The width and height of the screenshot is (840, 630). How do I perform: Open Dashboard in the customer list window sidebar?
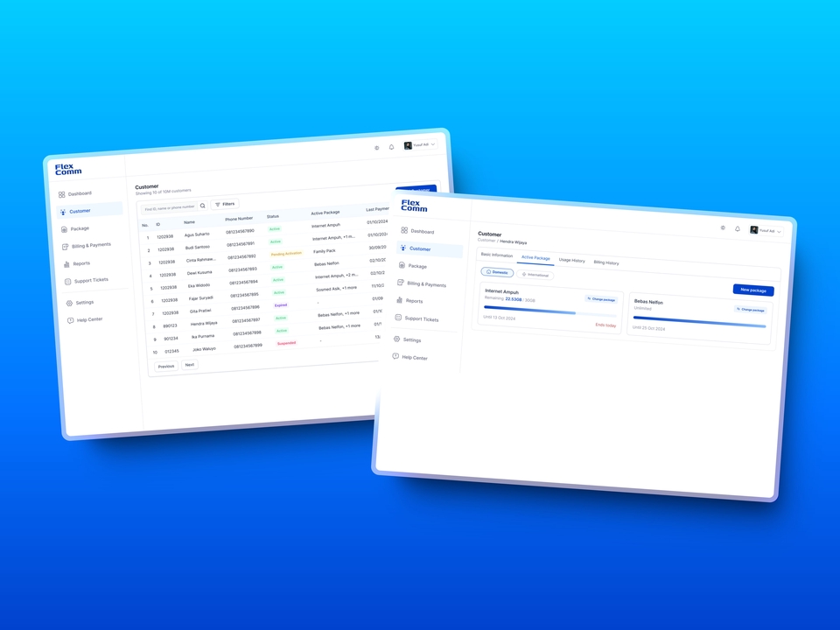(75, 193)
